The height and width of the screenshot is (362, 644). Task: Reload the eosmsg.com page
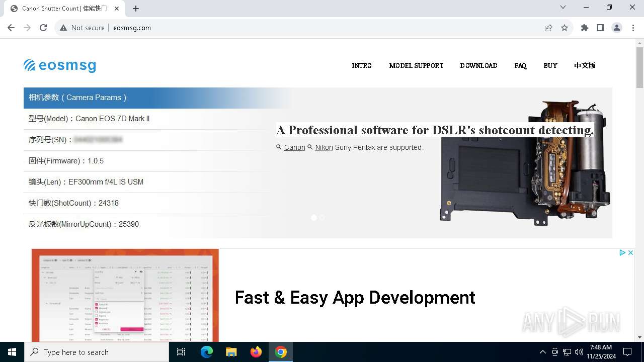[43, 28]
